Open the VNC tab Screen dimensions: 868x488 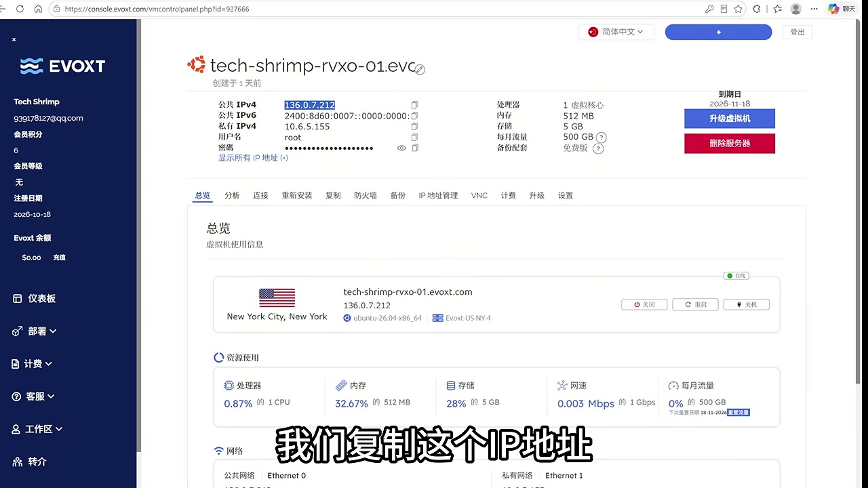point(479,195)
